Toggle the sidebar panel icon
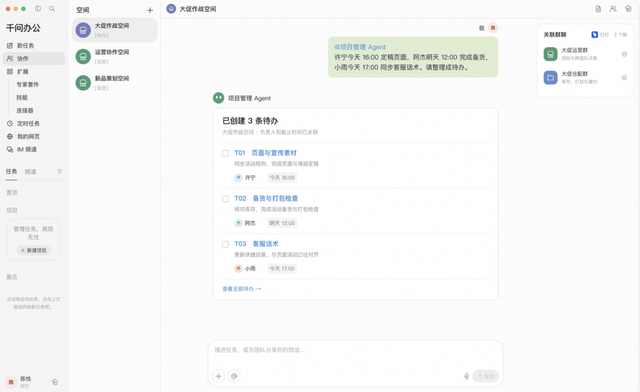 click(x=38, y=9)
